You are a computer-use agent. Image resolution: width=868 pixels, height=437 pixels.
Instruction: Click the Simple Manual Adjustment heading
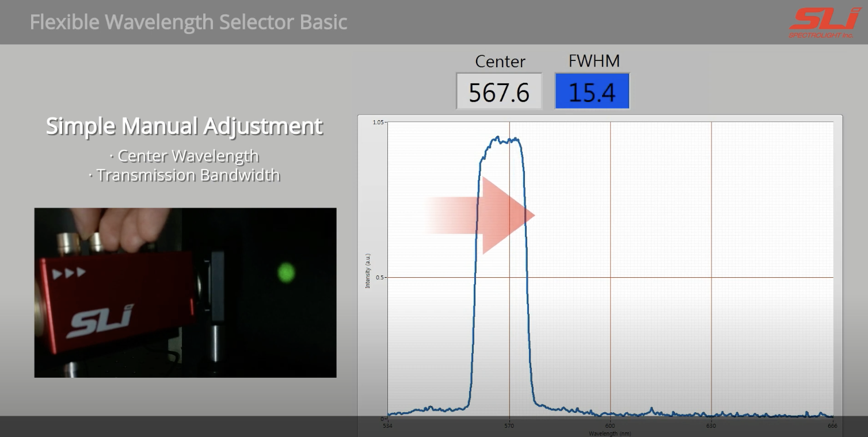184,126
